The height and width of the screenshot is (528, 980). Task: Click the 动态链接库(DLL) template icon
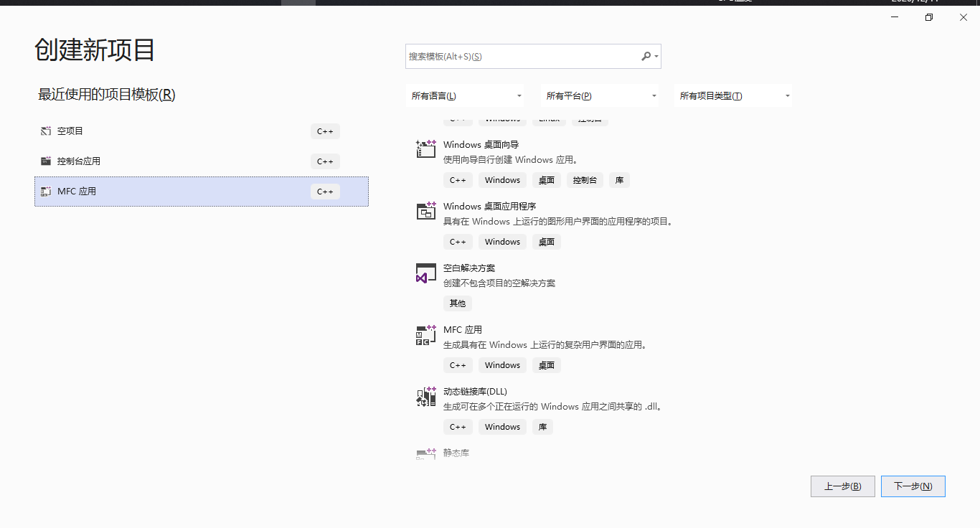coord(426,396)
